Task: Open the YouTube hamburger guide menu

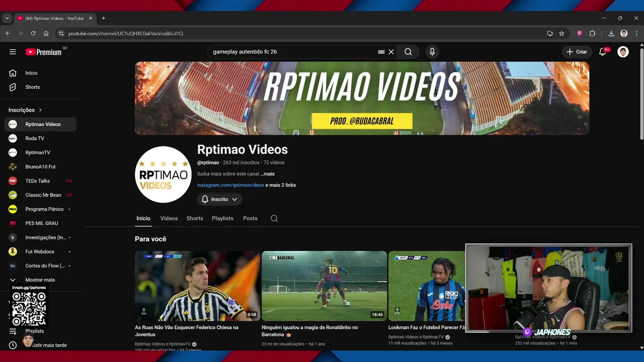Action: pos(13,52)
